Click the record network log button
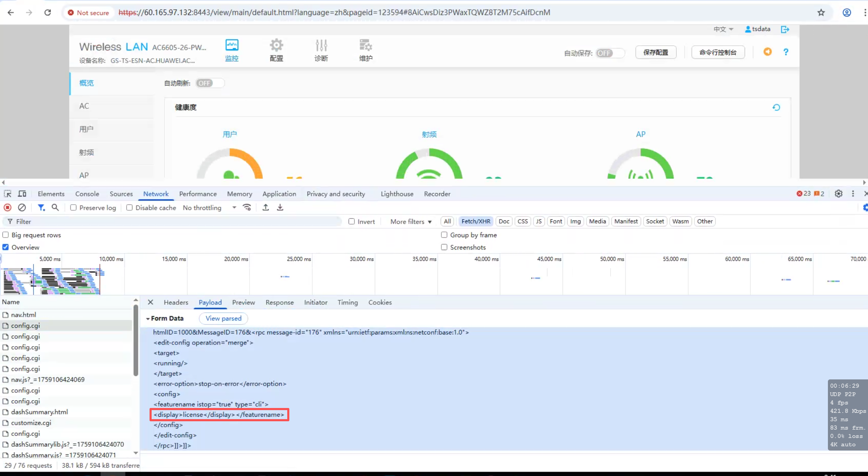Screen dimensions: 868x476 [x=7, y=207]
